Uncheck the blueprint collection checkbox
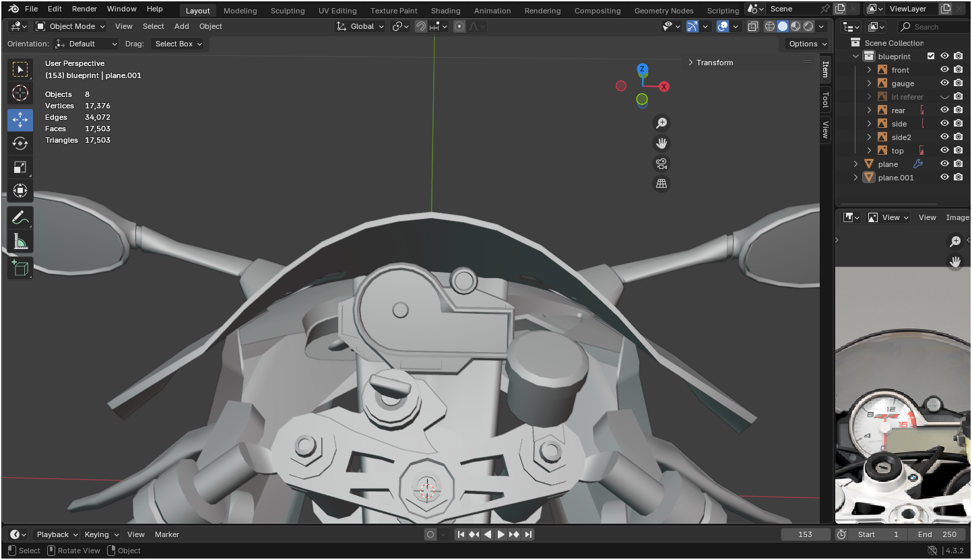Image resolution: width=972 pixels, height=560 pixels. [931, 57]
